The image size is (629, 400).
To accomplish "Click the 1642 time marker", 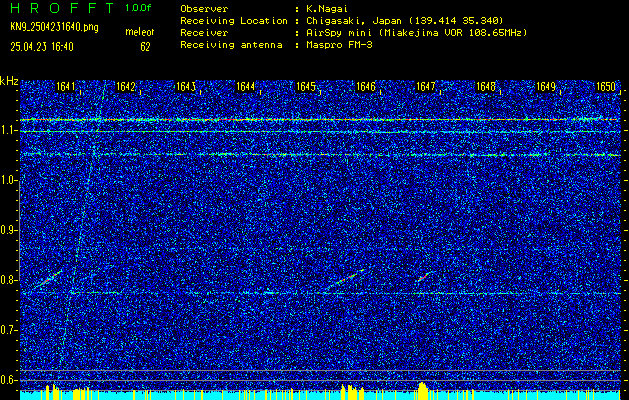I will [125, 87].
